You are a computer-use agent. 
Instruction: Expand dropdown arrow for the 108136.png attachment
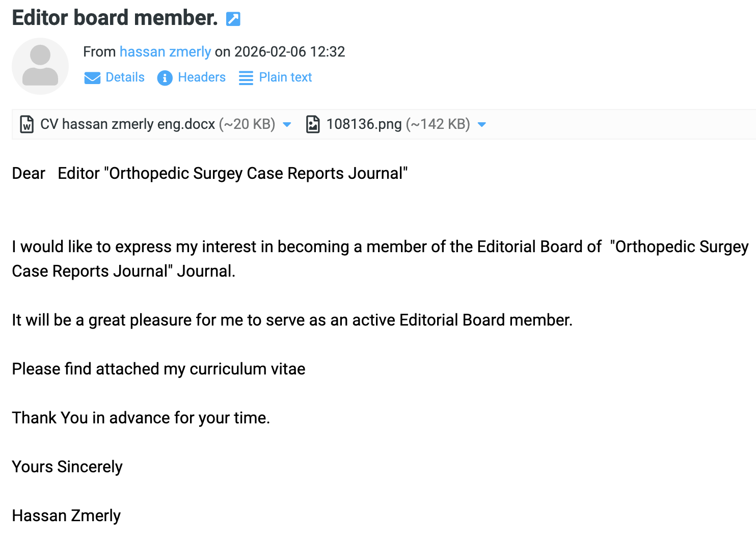(482, 125)
